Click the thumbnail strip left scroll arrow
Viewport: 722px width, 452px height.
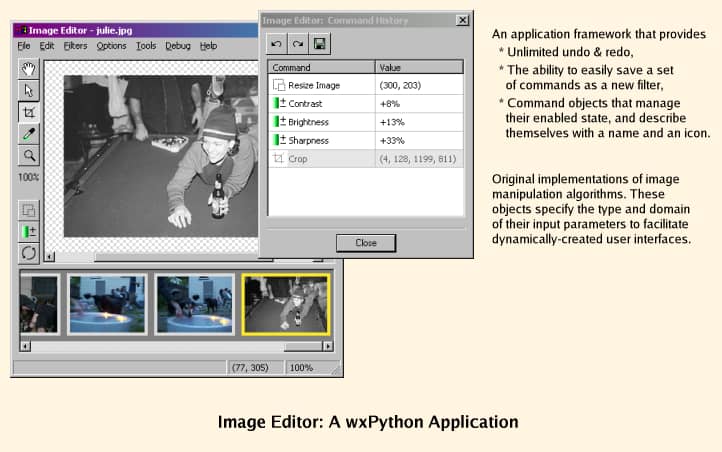point(25,346)
